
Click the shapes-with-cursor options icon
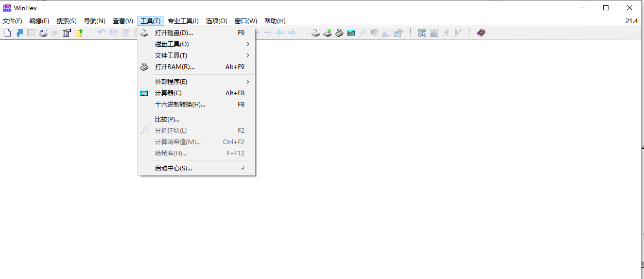pyautogui.click(x=422, y=33)
